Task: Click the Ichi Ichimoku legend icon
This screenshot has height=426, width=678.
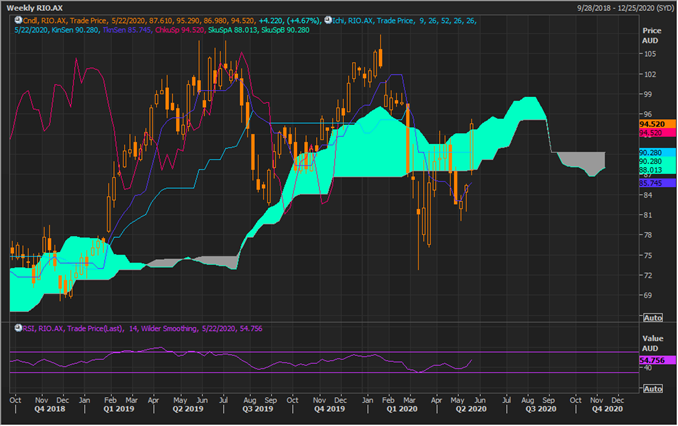Action: coord(328,20)
